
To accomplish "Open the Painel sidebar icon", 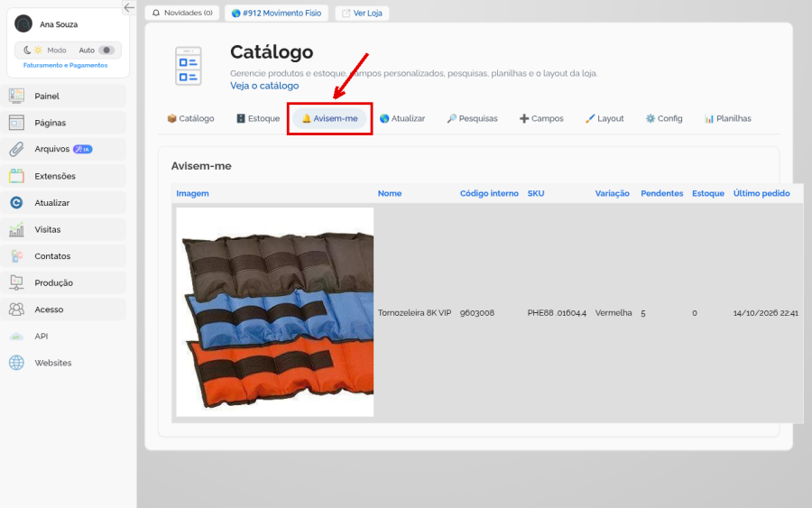I will pos(16,96).
